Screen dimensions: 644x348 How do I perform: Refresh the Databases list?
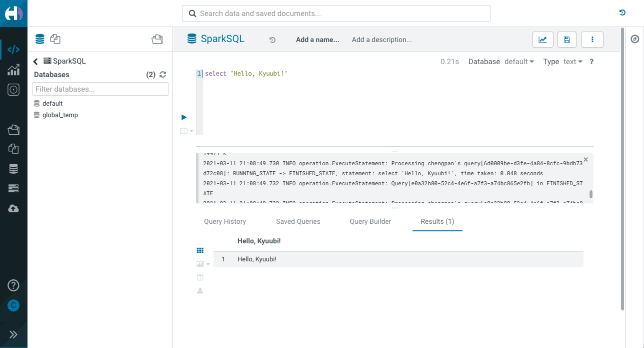coord(162,75)
